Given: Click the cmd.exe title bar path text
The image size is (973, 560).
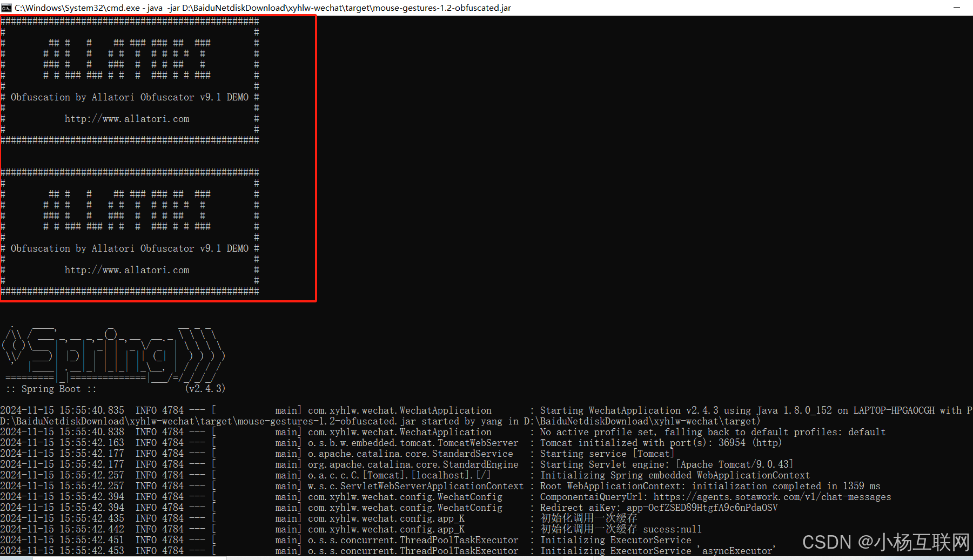Looking at the screenshot, I should pyautogui.click(x=263, y=8).
